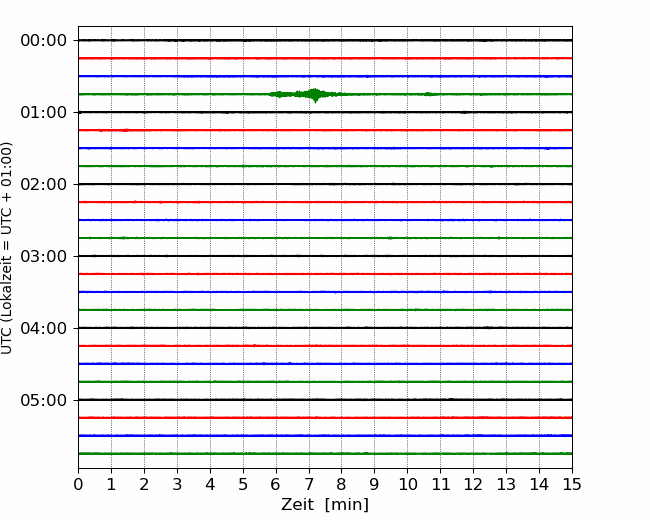The width and height of the screenshot is (650, 520).
Task: Click x-axis tick label 13
Action: 506,484
